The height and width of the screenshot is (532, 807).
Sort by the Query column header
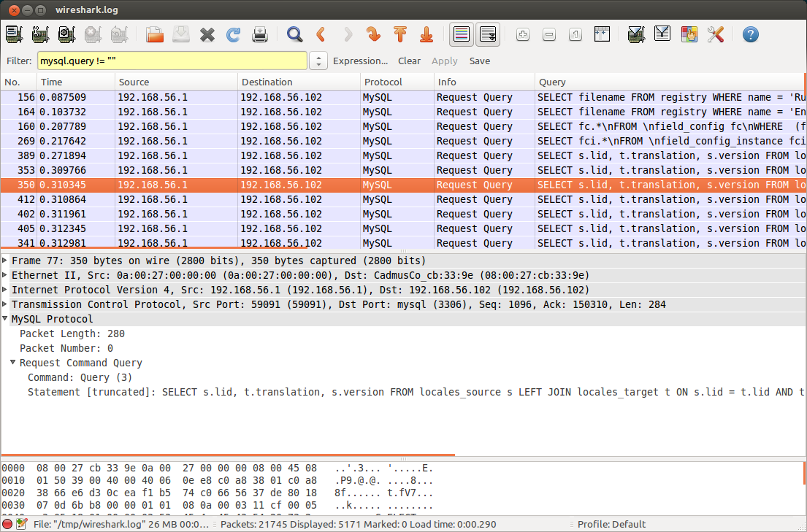[670, 82]
